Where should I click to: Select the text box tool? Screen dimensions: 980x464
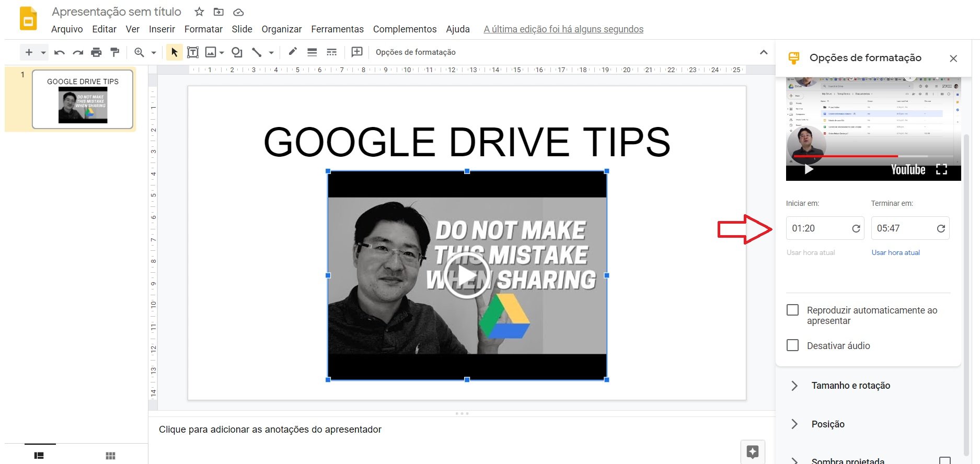193,52
